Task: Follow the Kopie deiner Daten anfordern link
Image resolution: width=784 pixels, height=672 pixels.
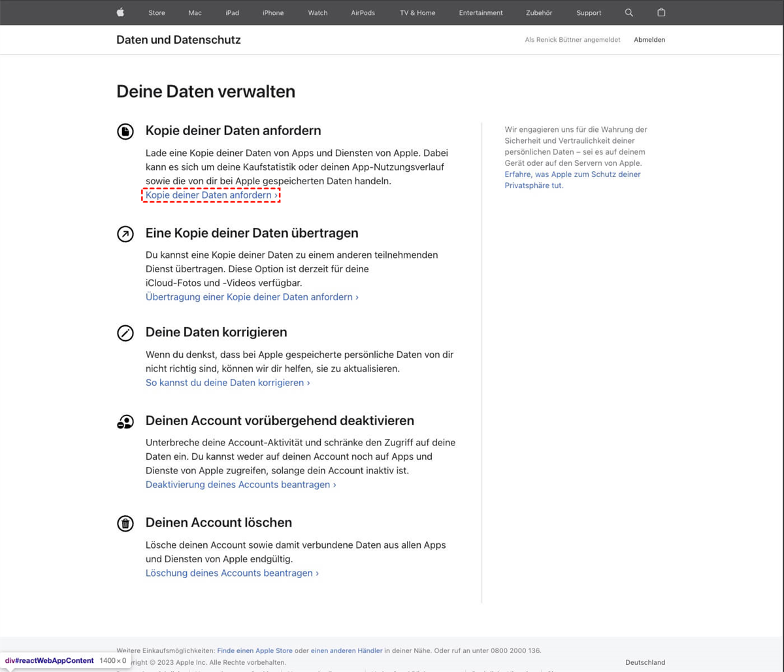Action: [211, 195]
